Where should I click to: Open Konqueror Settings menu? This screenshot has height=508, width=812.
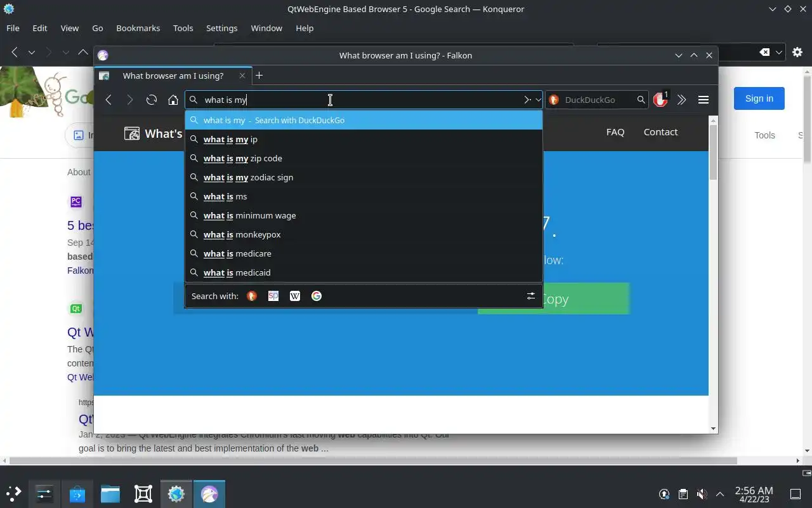click(221, 28)
